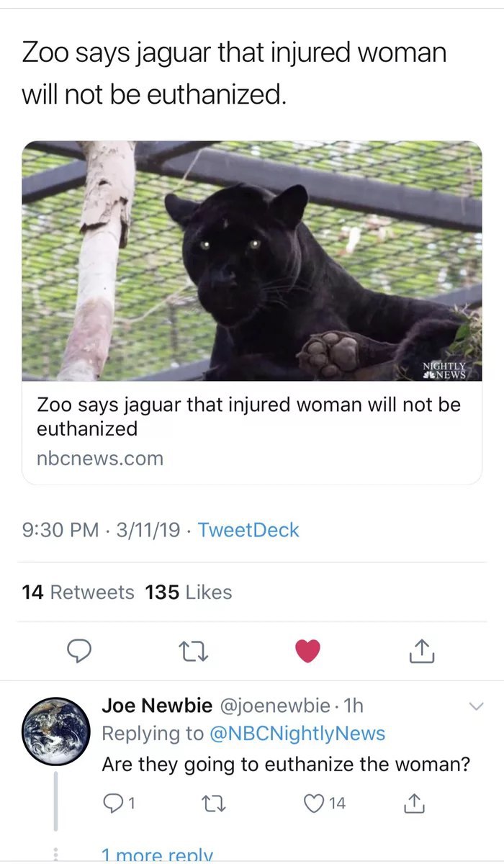
Task: Open the article headline in the link card
Action: pos(248,417)
